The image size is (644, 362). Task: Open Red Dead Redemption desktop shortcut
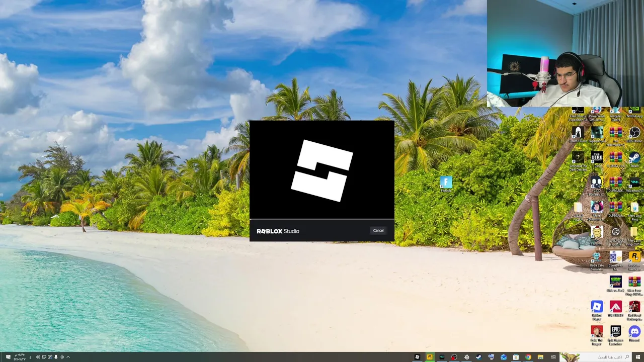tap(634, 310)
